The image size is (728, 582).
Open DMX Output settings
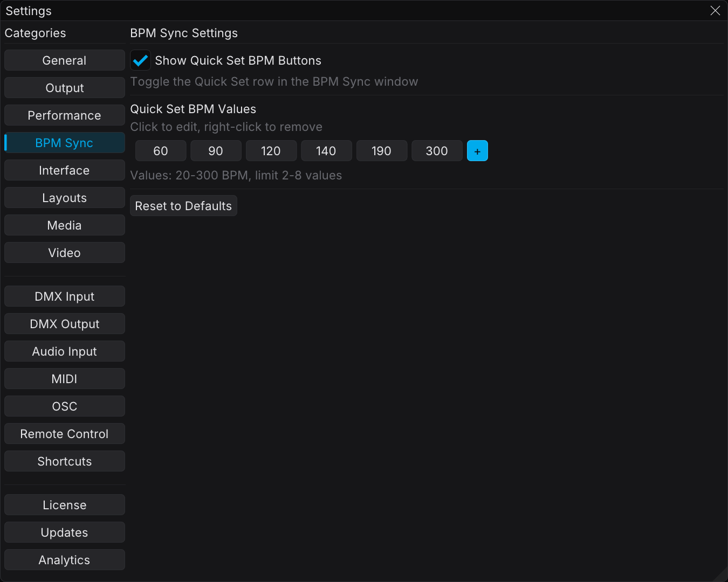coord(65,324)
